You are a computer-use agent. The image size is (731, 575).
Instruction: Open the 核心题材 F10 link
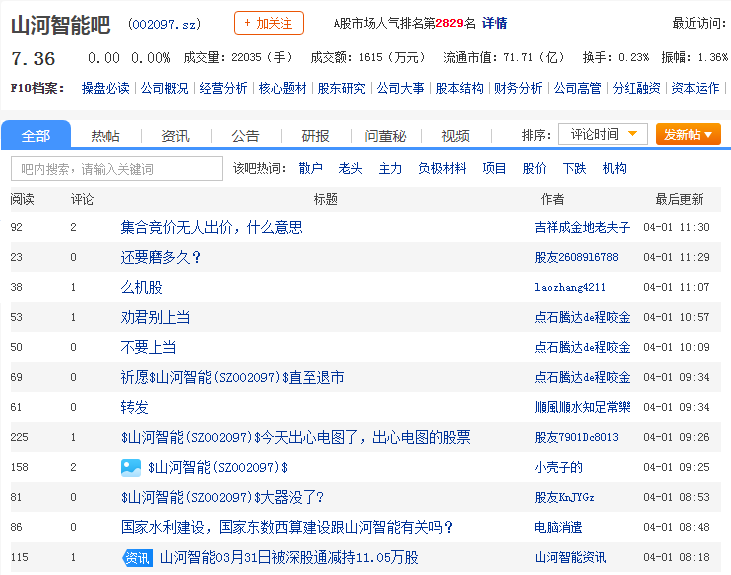point(283,88)
